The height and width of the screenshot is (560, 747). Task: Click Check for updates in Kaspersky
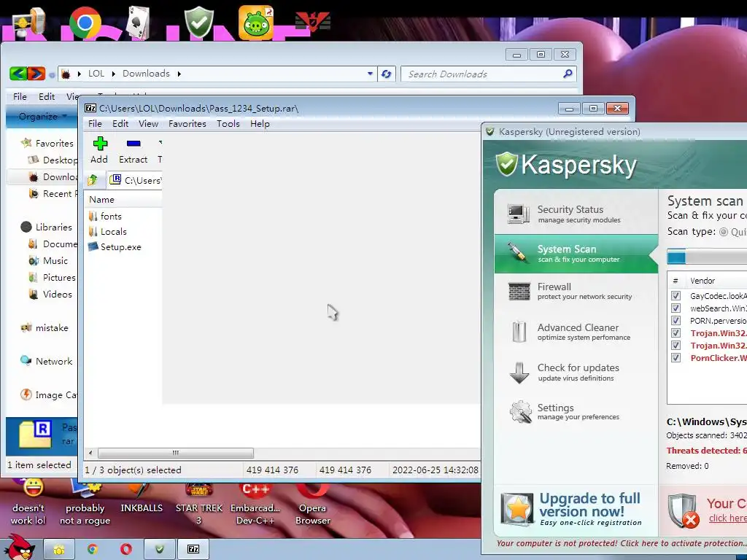pos(576,372)
